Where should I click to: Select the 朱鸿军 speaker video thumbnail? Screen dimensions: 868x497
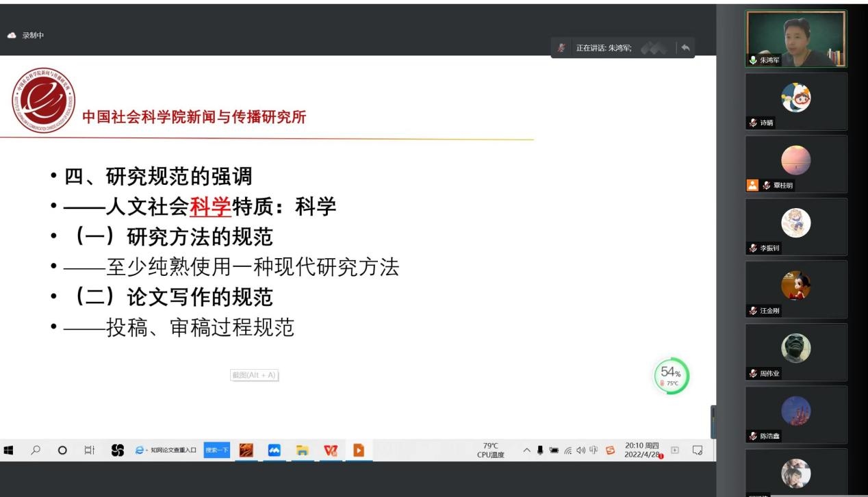tap(795, 38)
